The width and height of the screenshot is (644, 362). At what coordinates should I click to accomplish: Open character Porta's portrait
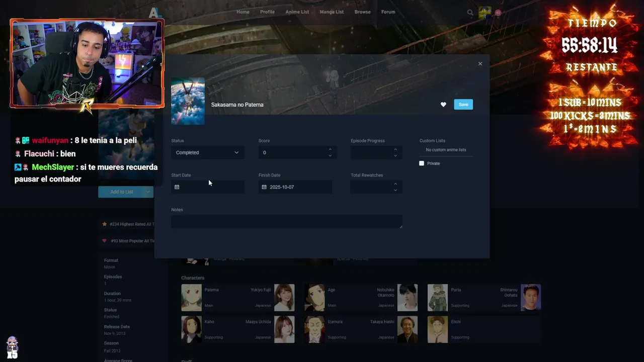438,298
